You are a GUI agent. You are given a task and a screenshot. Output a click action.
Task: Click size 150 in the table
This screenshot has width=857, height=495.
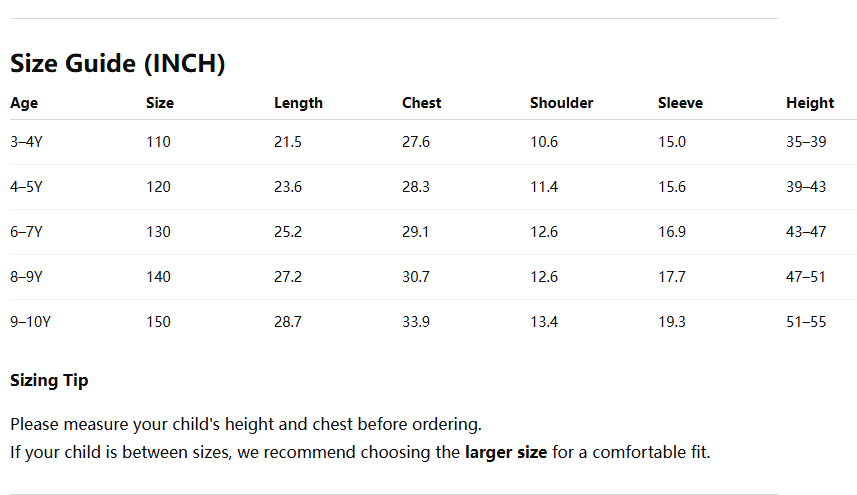pos(158,322)
